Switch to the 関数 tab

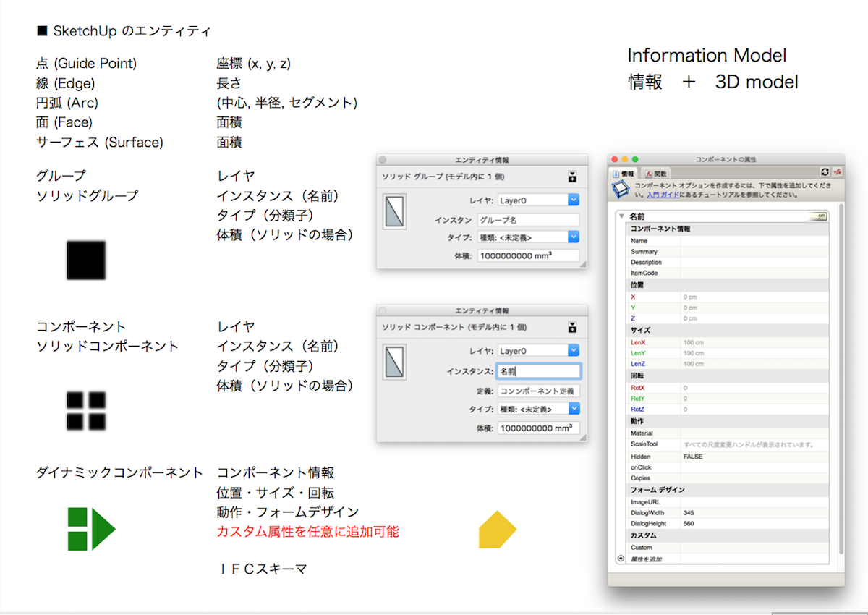click(x=656, y=174)
